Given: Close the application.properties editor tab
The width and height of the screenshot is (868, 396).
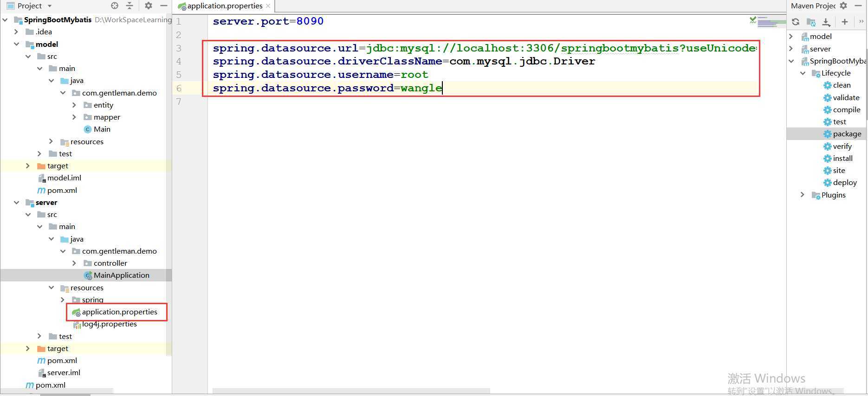Looking at the screenshot, I should point(268,6).
